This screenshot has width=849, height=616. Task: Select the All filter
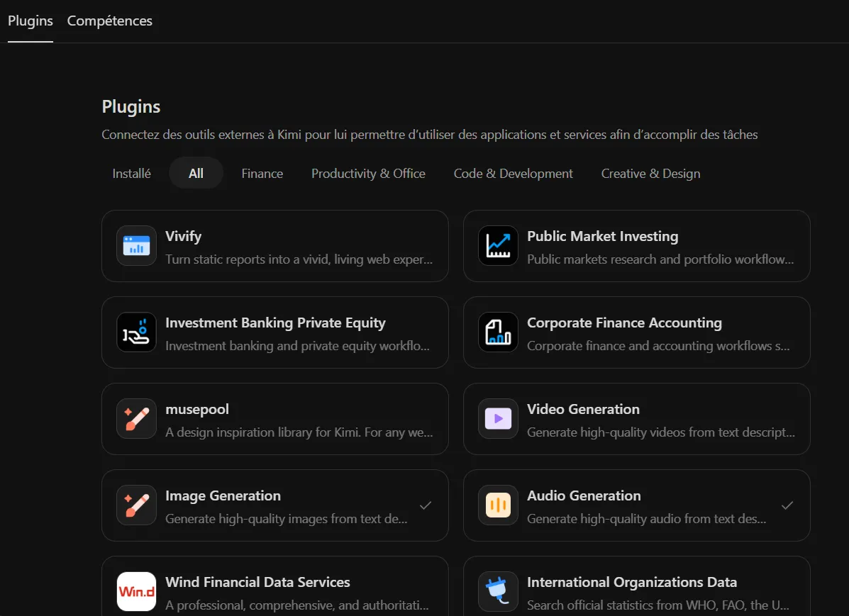pyautogui.click(x=196, y=173)
